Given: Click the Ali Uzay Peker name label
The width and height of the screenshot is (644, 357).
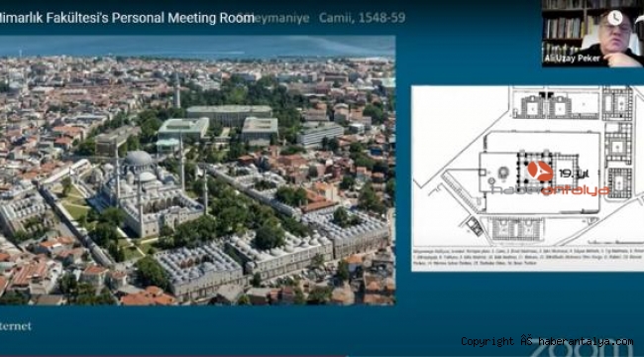Looking at the screenshot, I should coord(572,59).
